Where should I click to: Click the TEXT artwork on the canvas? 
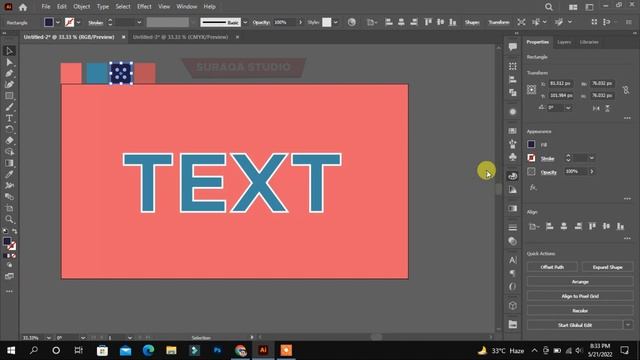[232, 183]
